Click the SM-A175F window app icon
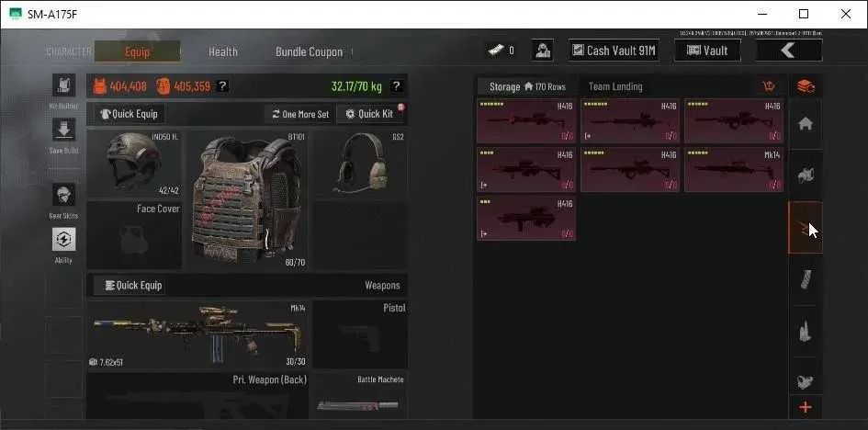Screen dimensions: 868x430 pyautogui.click(x=16, y=14)
